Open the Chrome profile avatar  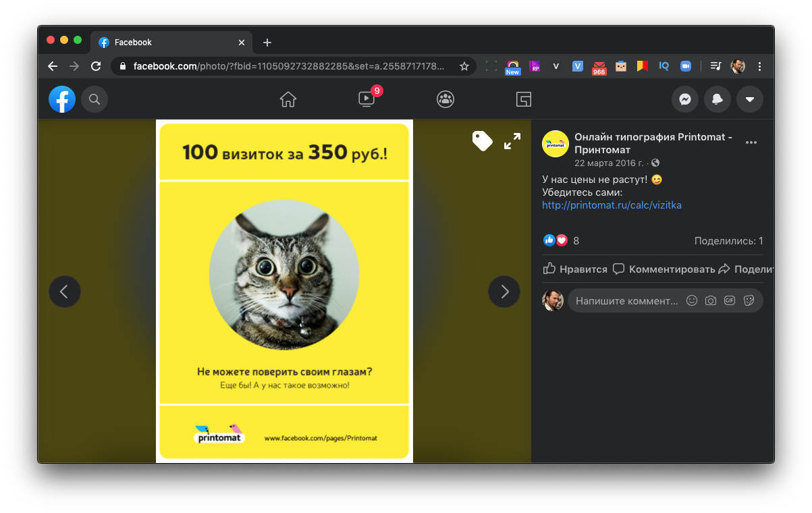[738, 66]
